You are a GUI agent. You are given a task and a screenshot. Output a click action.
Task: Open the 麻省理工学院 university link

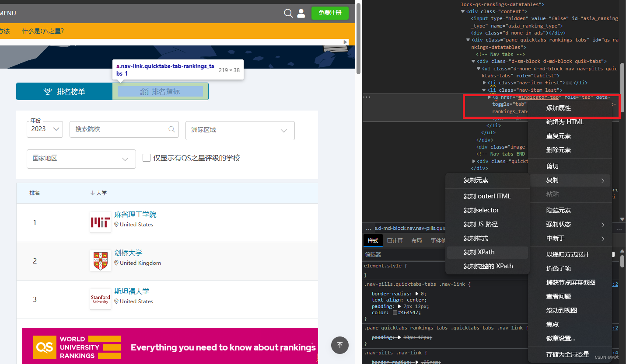coord(135,215)
